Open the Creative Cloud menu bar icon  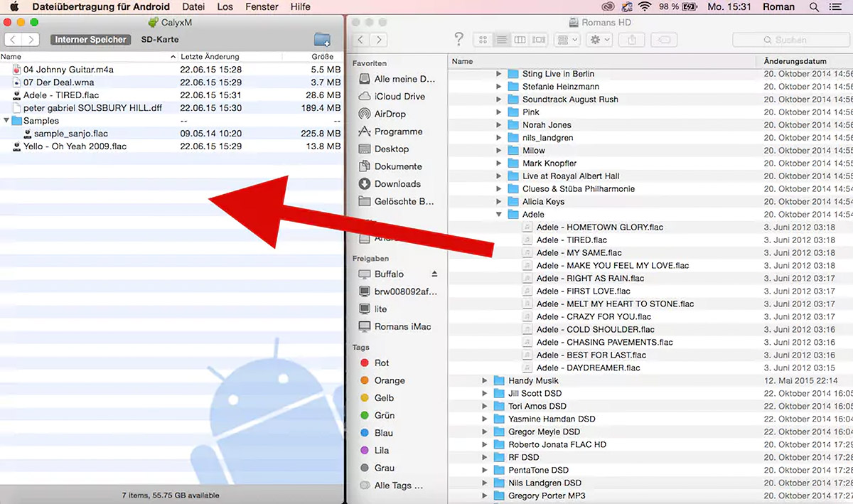tap(607, 6)
